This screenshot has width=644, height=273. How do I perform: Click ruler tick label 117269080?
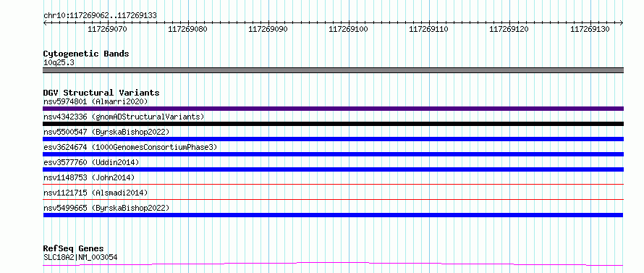point(187,29)
